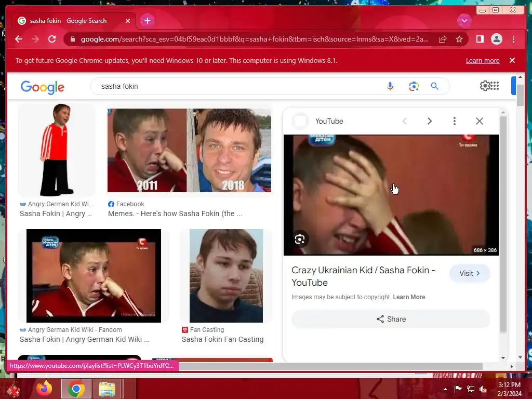
Task: Click the site lock icon in address bar
Action: click(x=72, y=39)
